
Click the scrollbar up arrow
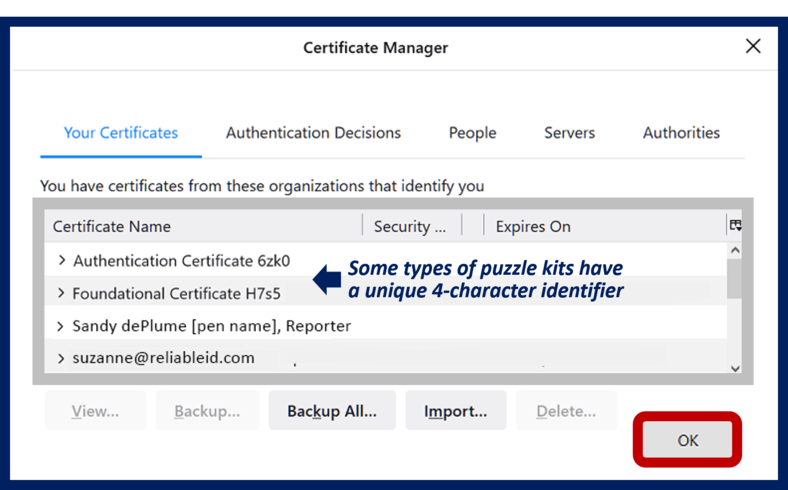[735, 250]
